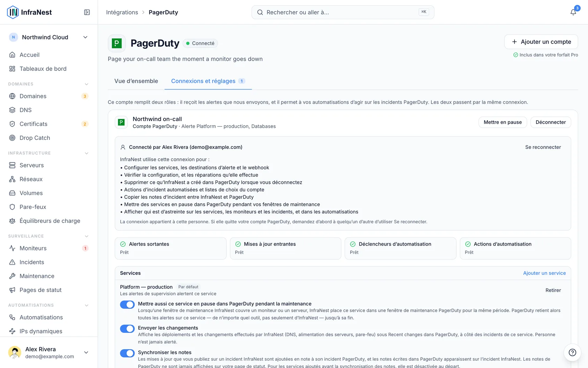This screenshot has width=588, height=368.
Task: Toggle Envoyer les changements switch
Action: (127, 329)
